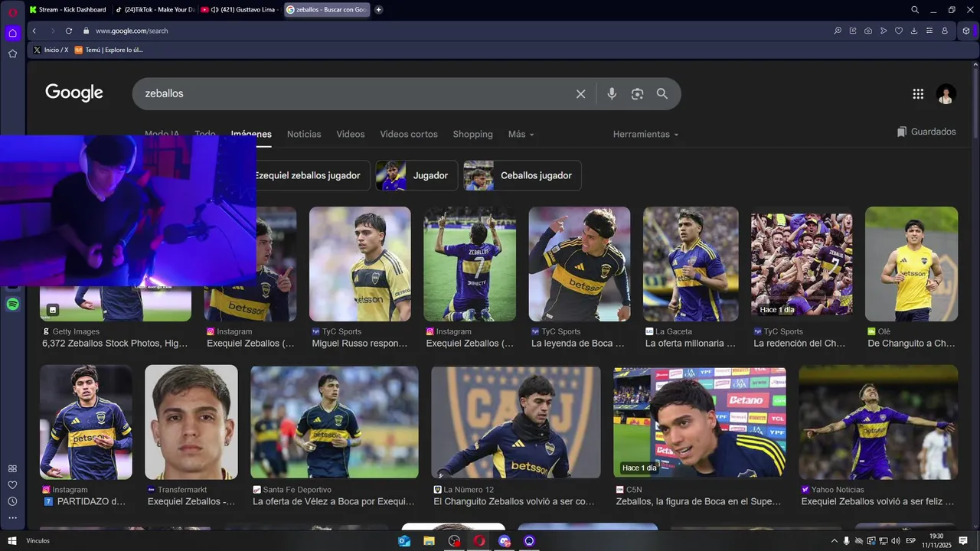The image size is (980, 551).
Task: Open the sidebar heart icon
Action: pos(12,485)
